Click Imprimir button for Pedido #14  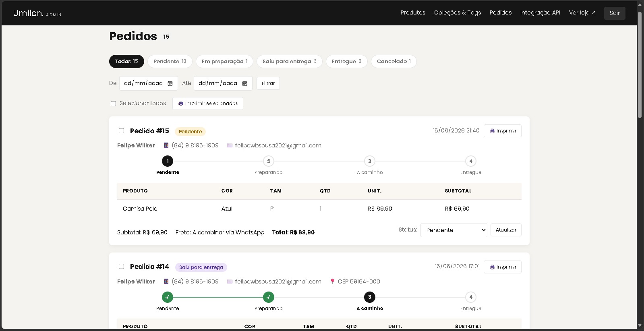pos(503,267)
